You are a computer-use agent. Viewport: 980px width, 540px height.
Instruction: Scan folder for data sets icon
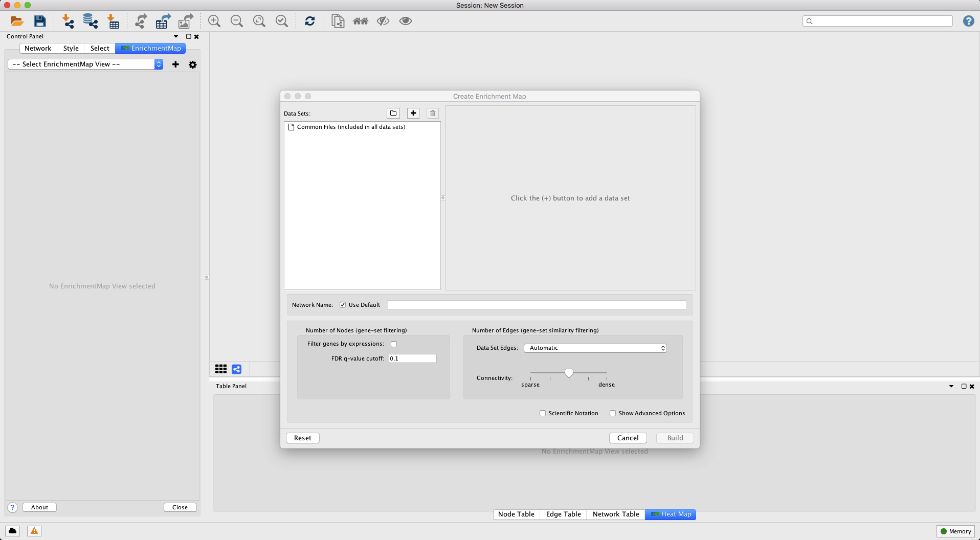(x=393, y=113)
